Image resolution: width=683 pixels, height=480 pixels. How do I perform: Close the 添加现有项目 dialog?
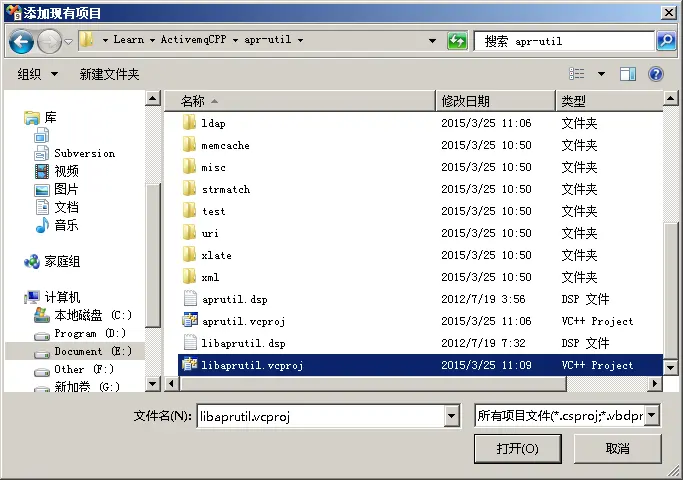(x=669, y=13)
